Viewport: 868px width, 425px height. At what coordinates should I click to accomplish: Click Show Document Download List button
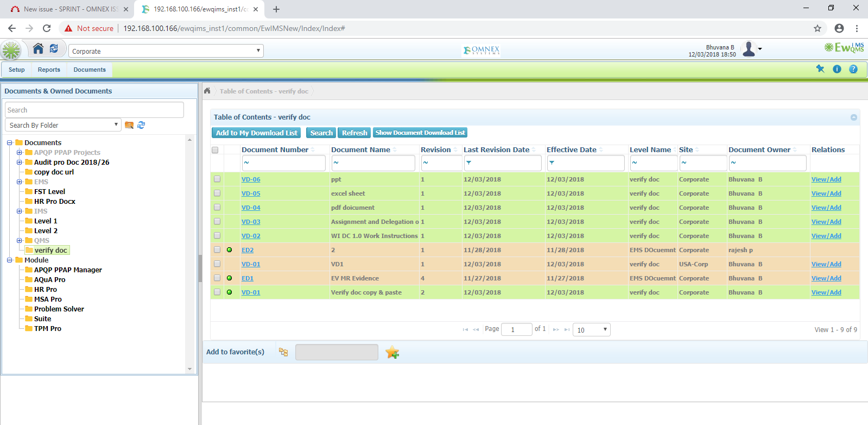click(x=420, y=133)
